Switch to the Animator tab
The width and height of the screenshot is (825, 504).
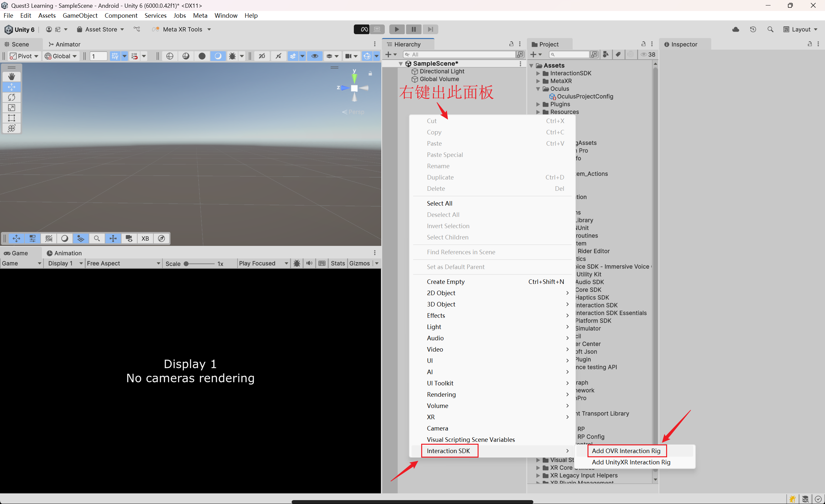pos(64,44)
